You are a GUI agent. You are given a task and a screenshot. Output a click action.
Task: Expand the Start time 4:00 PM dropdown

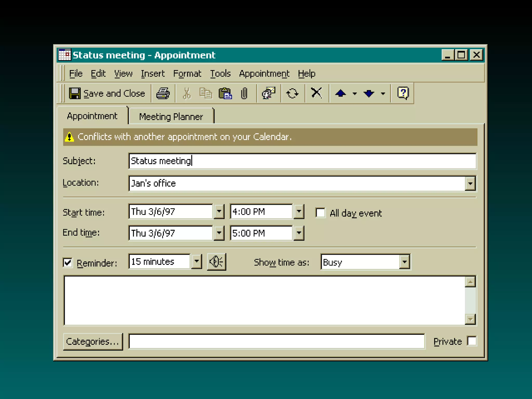click(299, 211)
